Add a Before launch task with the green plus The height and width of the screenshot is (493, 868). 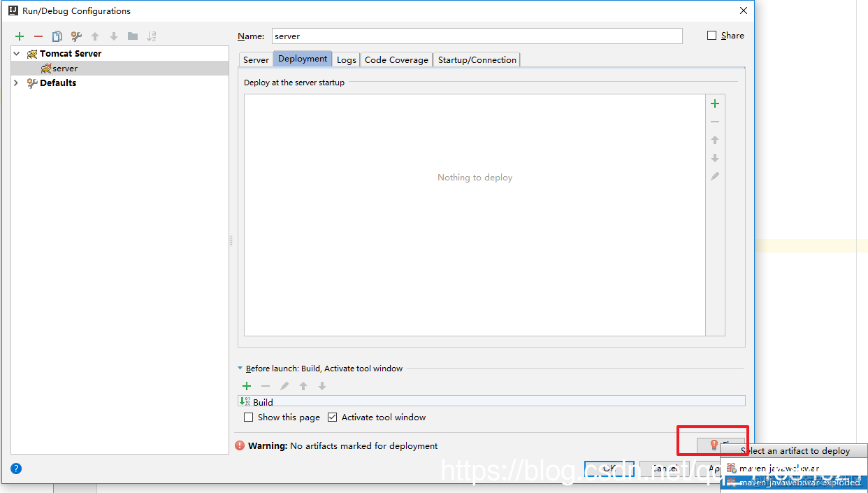247,386
